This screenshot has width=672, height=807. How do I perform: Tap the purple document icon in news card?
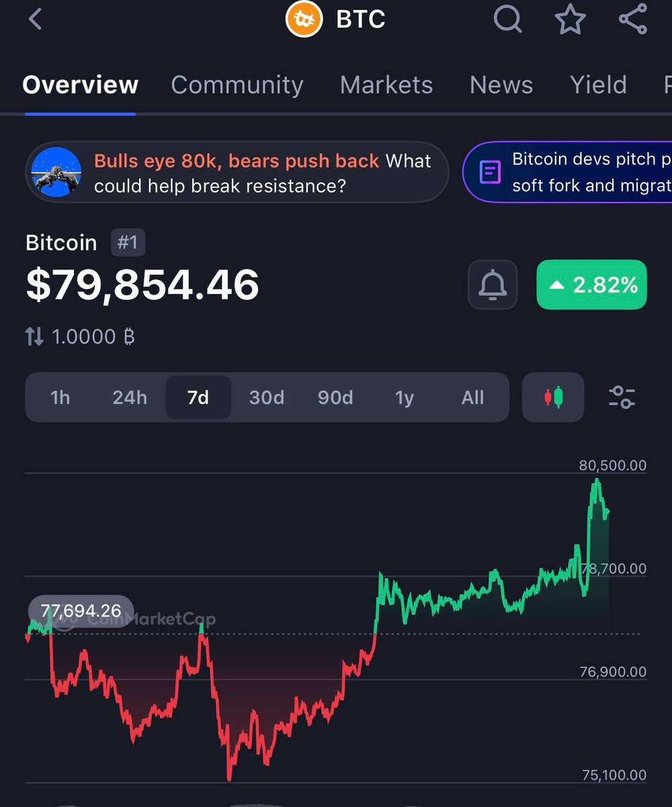490,172
